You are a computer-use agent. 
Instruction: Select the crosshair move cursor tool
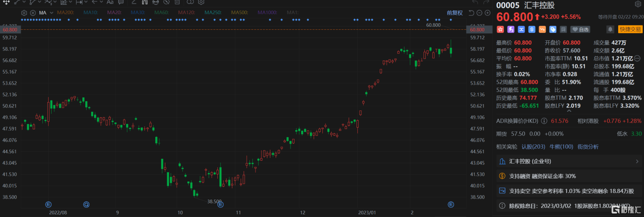click(x=6, y=2)
